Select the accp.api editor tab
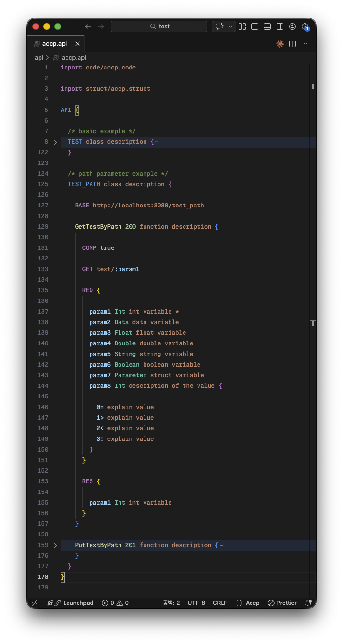 click(55, 44)
